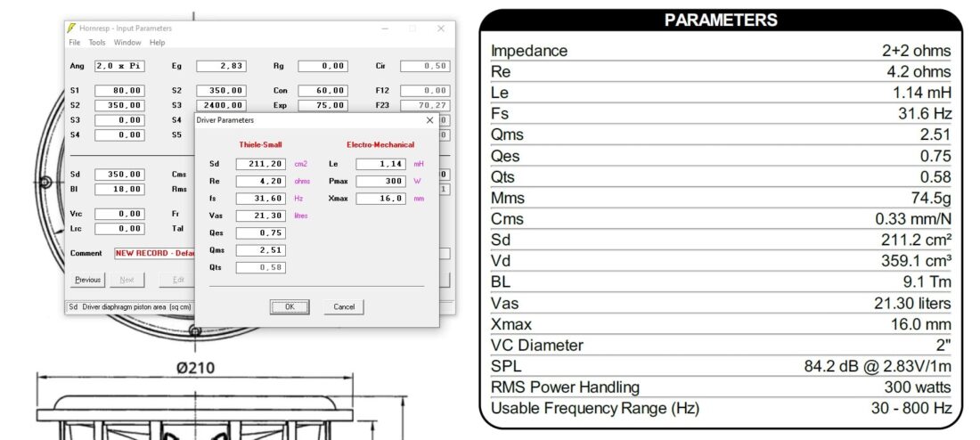Click the Usable Frequency Range 30 - 800 Hz
Screen dimensions: 980x440
click(911, 409)
